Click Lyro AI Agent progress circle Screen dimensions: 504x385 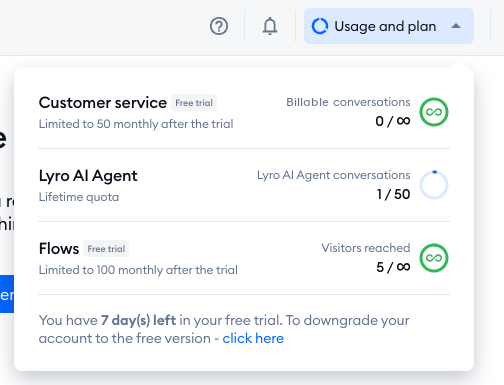click(434, 185)
